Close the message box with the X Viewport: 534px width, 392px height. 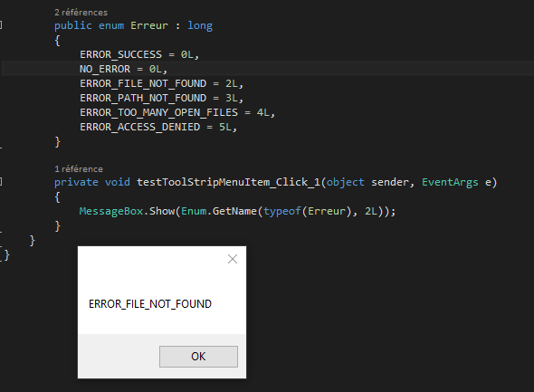point(233,259)
